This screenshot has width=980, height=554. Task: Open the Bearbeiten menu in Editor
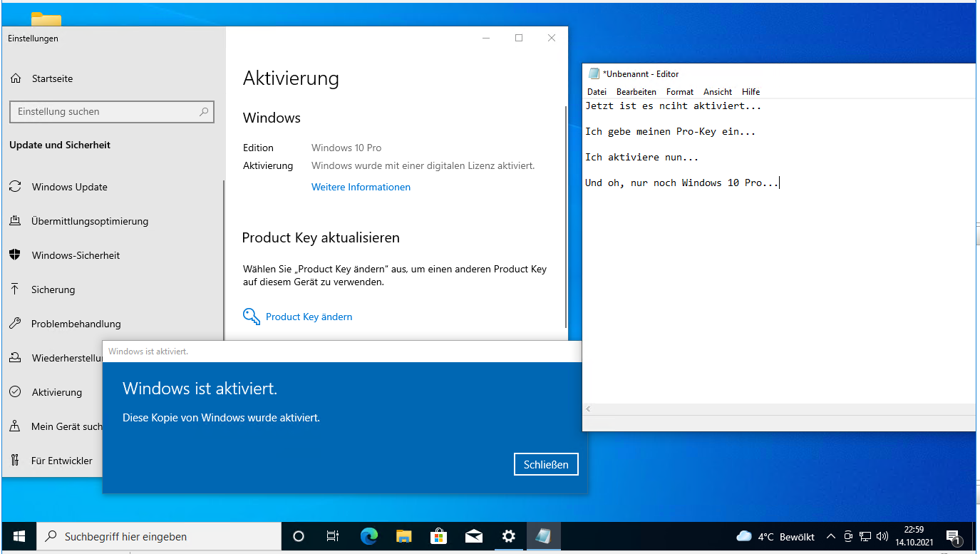636,92
